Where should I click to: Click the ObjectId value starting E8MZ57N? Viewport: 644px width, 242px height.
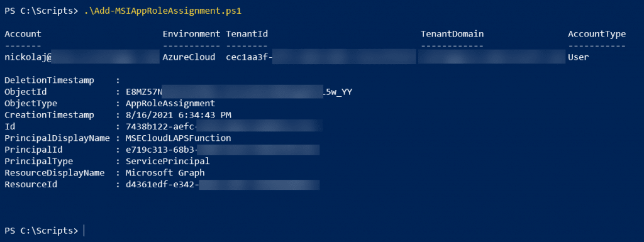point(238,92)
